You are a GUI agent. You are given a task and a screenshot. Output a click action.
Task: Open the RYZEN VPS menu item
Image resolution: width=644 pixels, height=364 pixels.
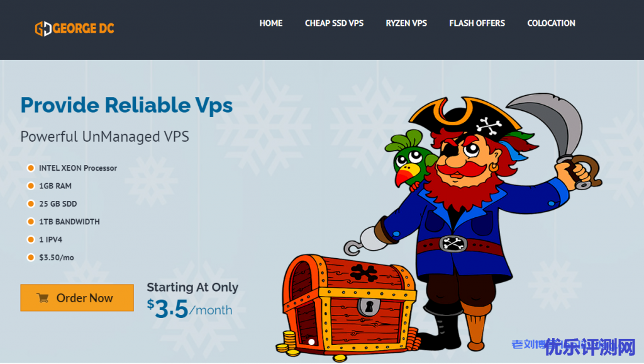click(406, 23)
